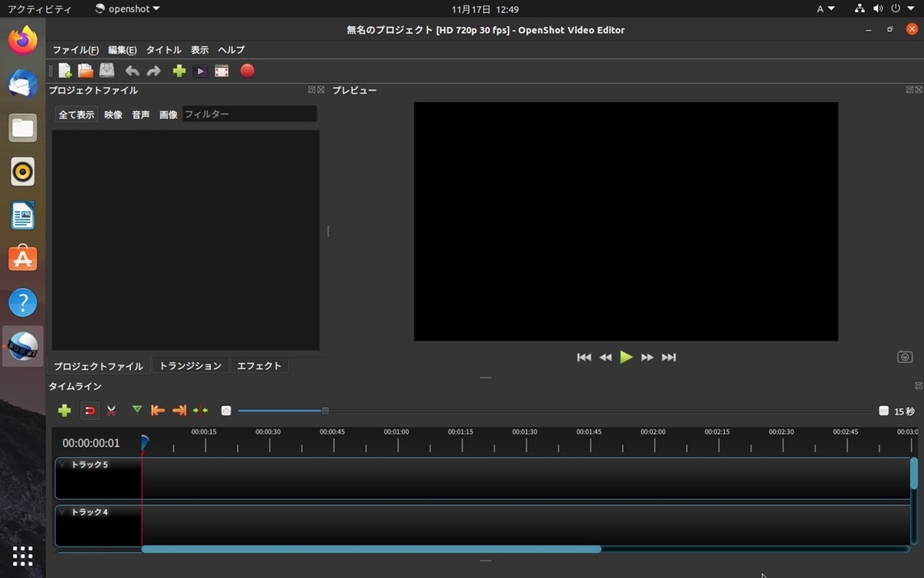Open the input method A dropdown
Screen dimensions: 924x578
(825, 9)
